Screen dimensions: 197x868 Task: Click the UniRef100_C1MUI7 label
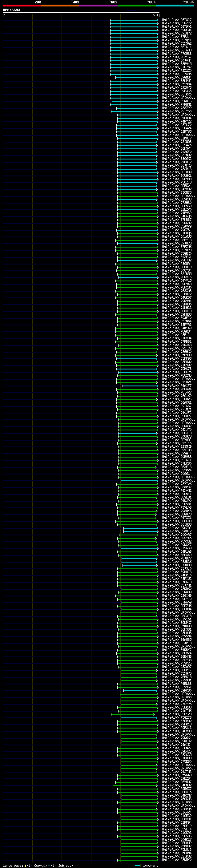[x=176, y=138]
